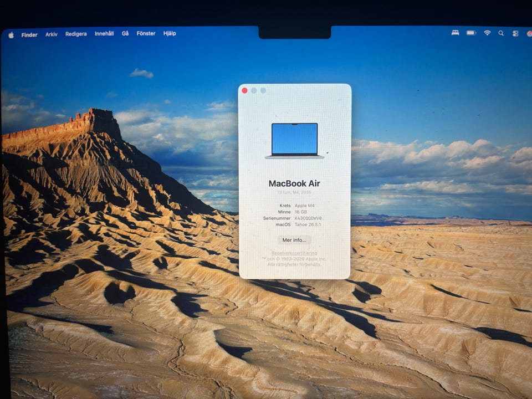
Task: Open Control Center icon
Action: [x=515, y=33]
